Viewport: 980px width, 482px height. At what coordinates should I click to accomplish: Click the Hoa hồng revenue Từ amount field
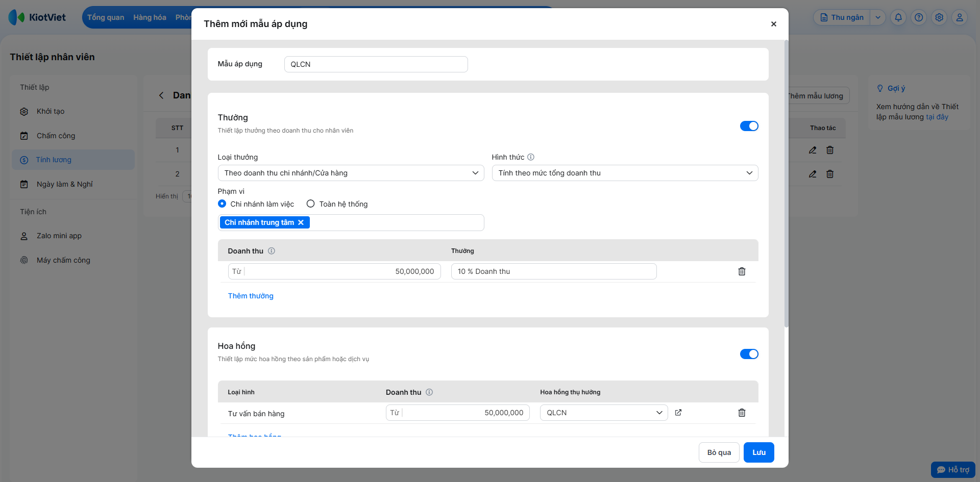(458, 413)
